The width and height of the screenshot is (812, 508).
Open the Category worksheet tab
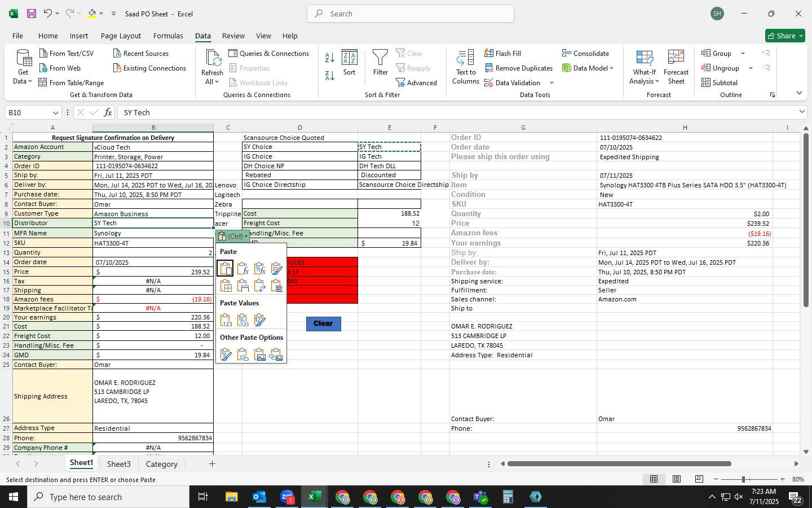coord(162,464)
